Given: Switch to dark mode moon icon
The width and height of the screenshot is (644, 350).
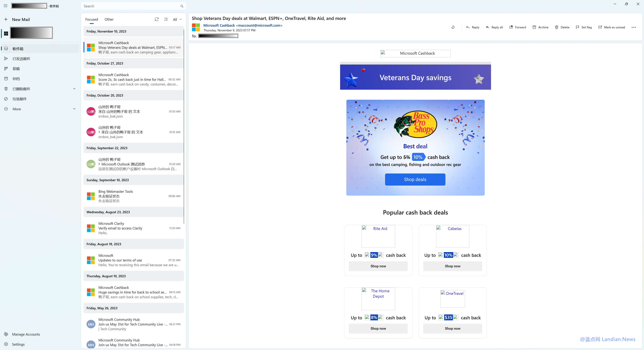Looking at the screenshot, I should pos(453,27).
